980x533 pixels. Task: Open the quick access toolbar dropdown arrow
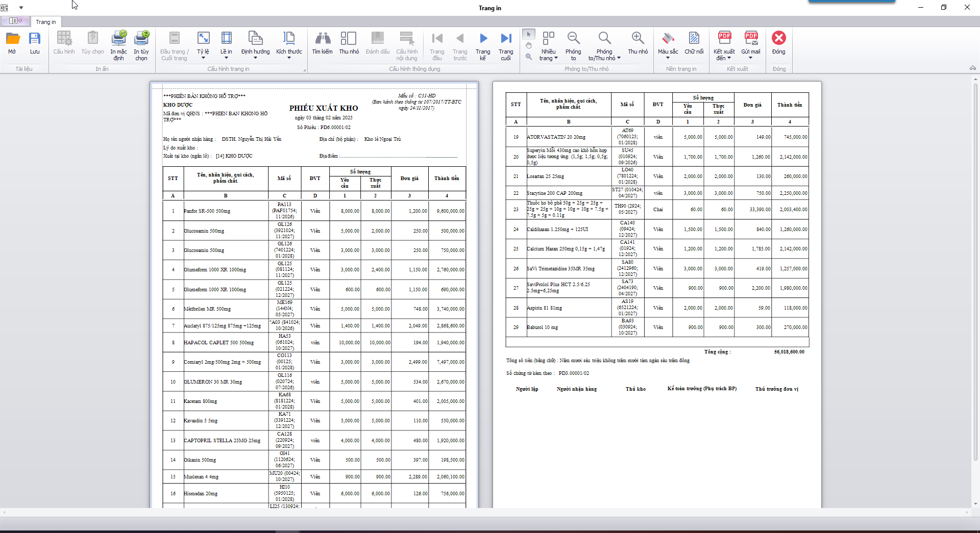click(x=21, y=8)
